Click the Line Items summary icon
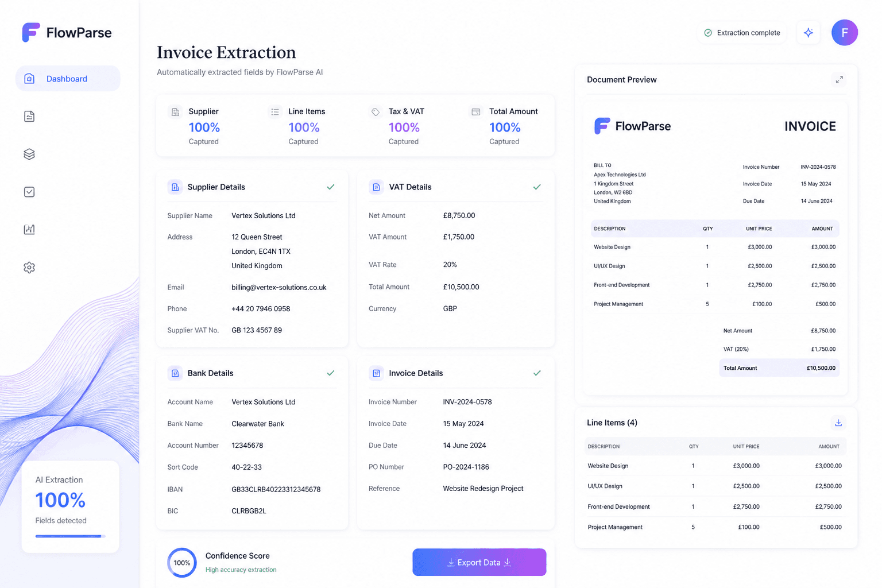 click(x=275, y=112)
